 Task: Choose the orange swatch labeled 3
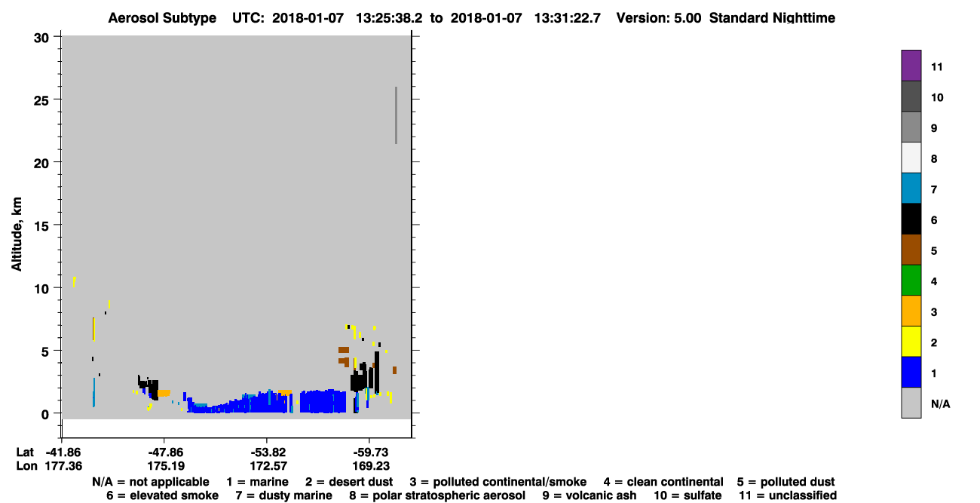click(911, 311)
